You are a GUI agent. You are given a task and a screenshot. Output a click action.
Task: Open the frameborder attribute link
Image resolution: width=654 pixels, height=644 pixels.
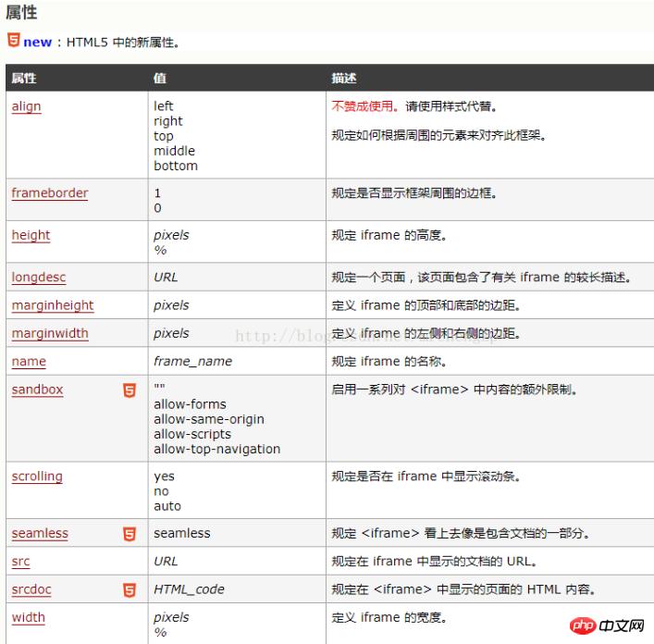pos(50,193)
